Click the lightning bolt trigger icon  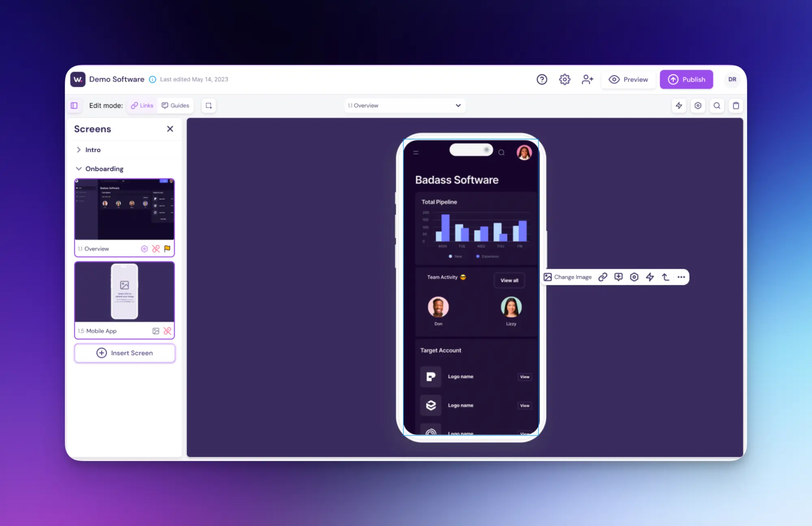tap(649, 276)
